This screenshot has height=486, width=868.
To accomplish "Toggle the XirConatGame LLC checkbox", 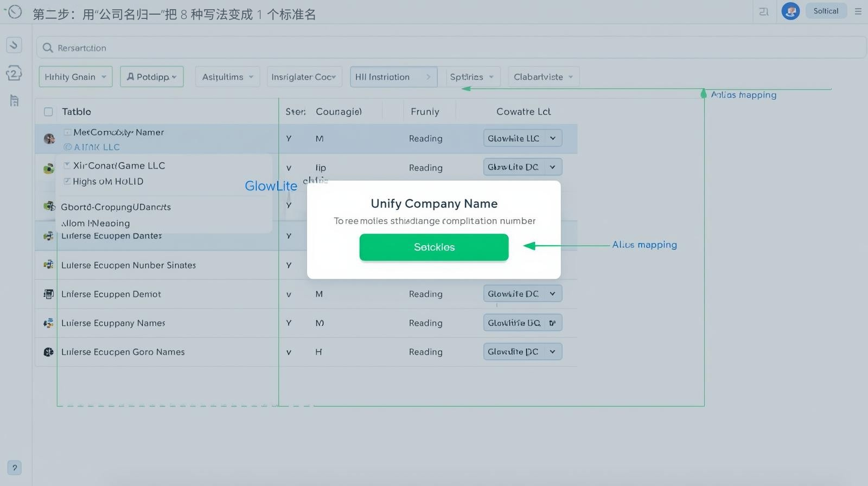I will (x=67, y=165).
